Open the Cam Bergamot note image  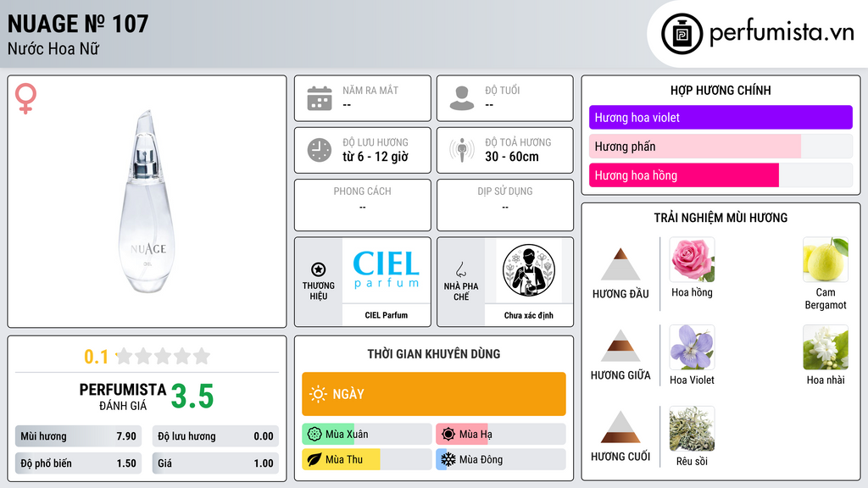[x=826, y=259]
